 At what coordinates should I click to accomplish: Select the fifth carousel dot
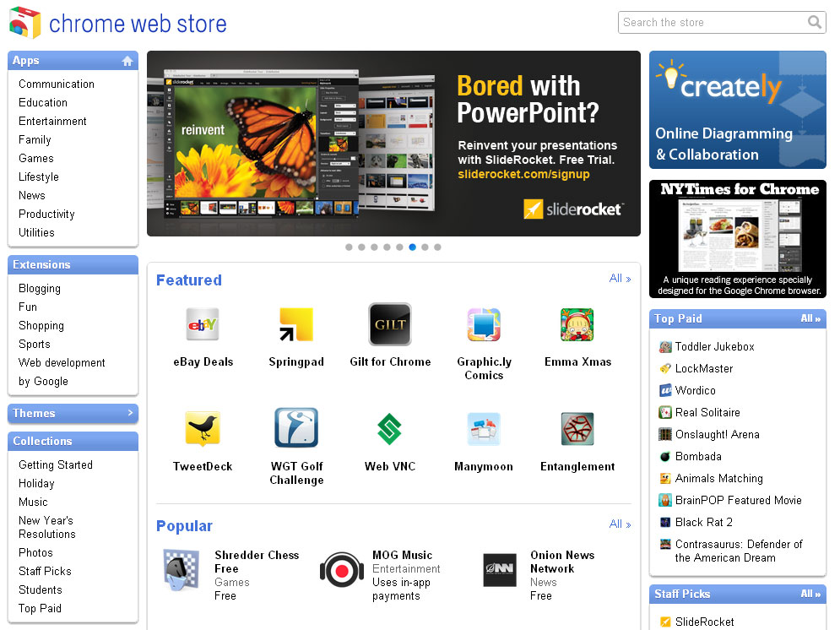(399, 247)
